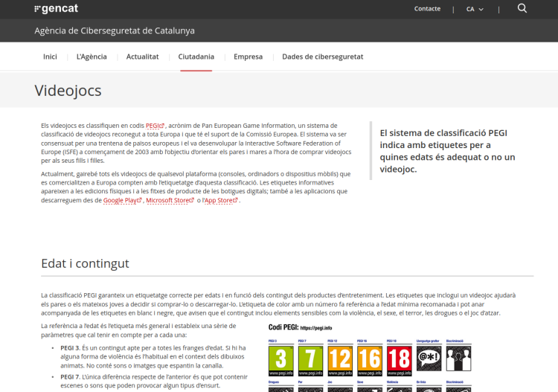The width and height of the screenshot is (558, 392).
Task: Click the orange PEGI 16 label
Action: click(369, 361)
